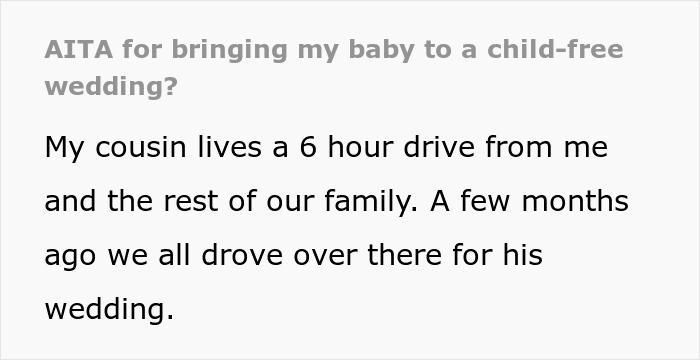Image resolution: width=700 pixels, height=360 pixels.
Task: Click "wedding?" ending the gray title
Action: coord(111,86)
